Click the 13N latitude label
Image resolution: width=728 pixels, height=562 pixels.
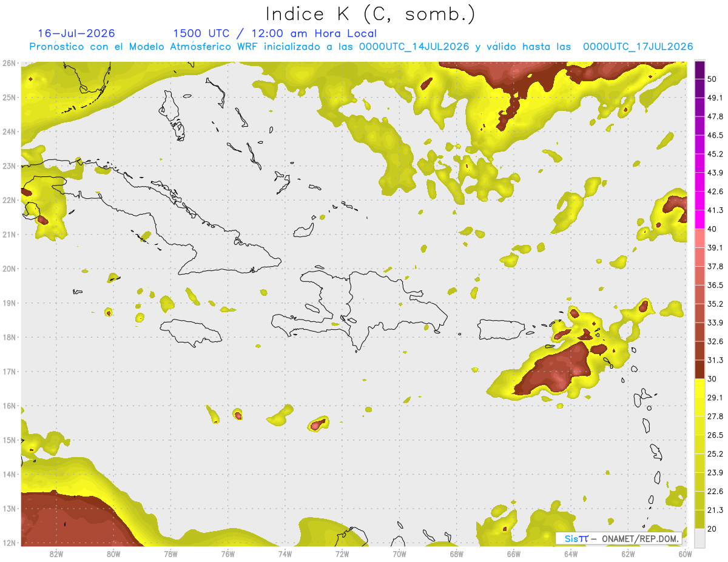pyautogui.click(x=9, y=509)
